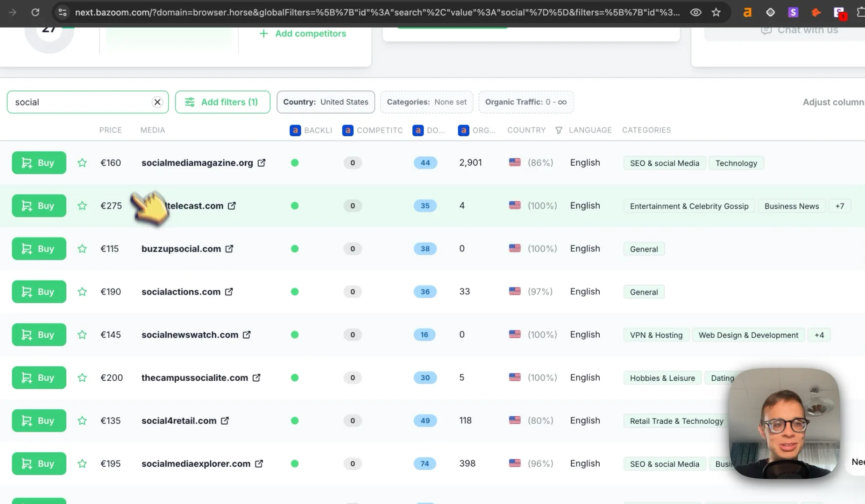Star the socialactions.com row

click(82, 292)
